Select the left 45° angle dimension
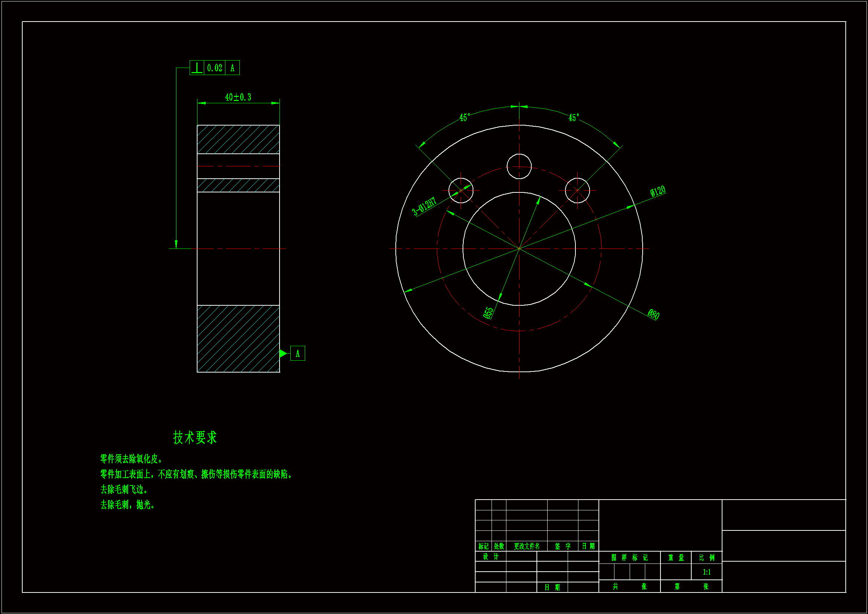The height and width of the screenshot is (614, 868). point(464,117)
